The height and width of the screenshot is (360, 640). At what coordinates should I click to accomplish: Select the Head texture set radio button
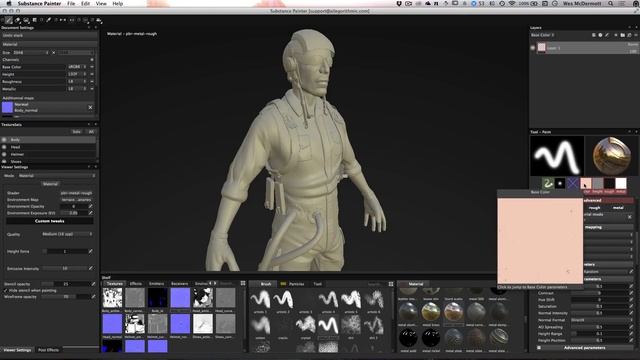[x=4, y=147]
